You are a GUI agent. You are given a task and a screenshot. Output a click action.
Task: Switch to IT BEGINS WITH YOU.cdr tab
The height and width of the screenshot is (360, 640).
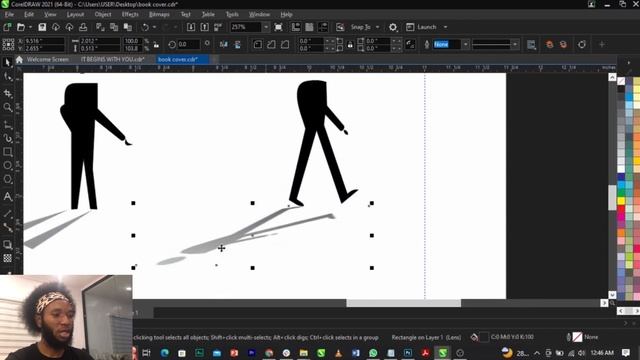coord(113,60)
